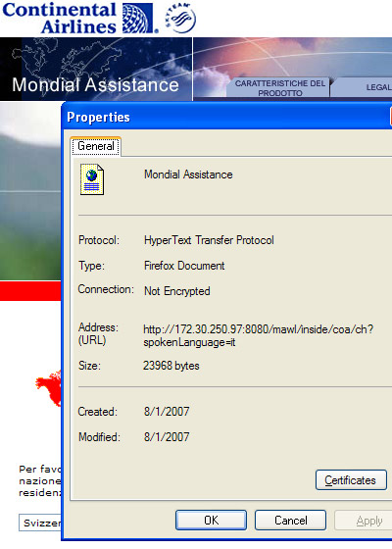Click the Mondial Assistance page title text
The image size is (392, 549).
click(188, 175)
